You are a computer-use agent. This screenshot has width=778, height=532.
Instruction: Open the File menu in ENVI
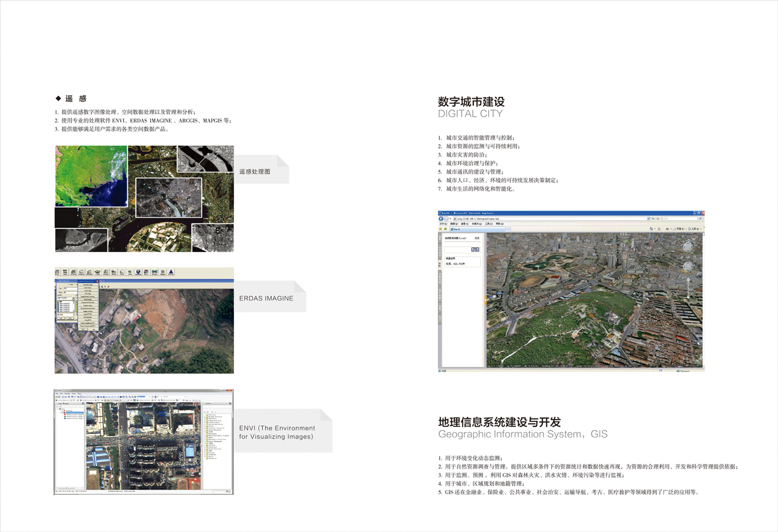[x=56, y=394]
